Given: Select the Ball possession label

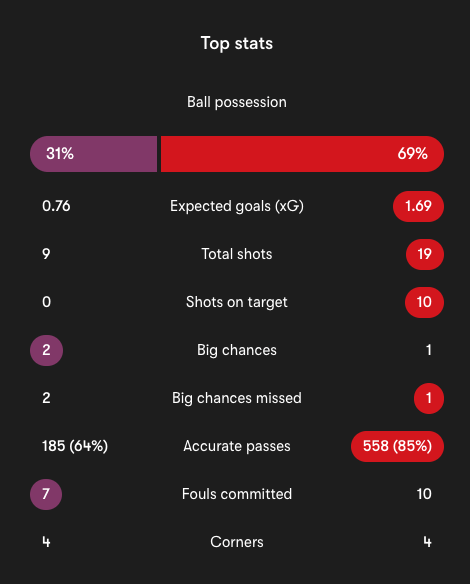Looking at the screenshot, I should click(x=237, y=102).
